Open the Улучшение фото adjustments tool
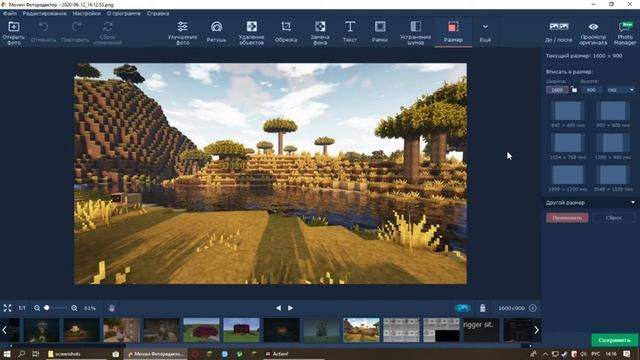Image resolution: width=640 pixels, height=360 pixels. point(182,32)
